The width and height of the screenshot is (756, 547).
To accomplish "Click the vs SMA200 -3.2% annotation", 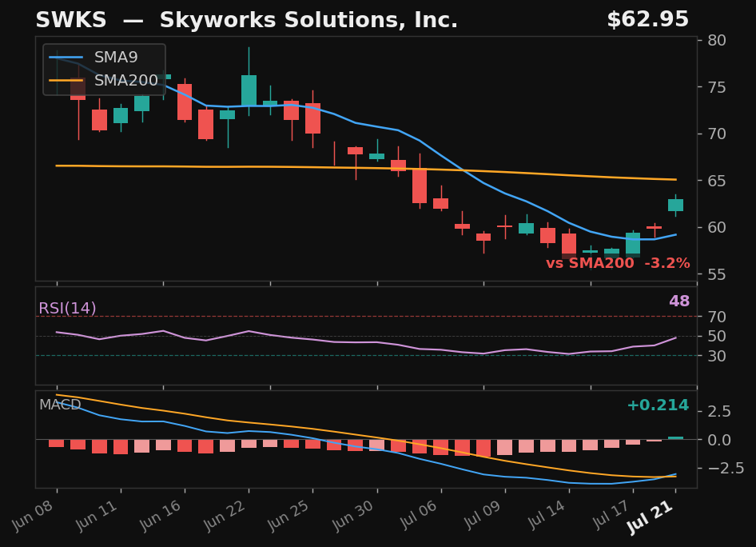I will 618,263.
